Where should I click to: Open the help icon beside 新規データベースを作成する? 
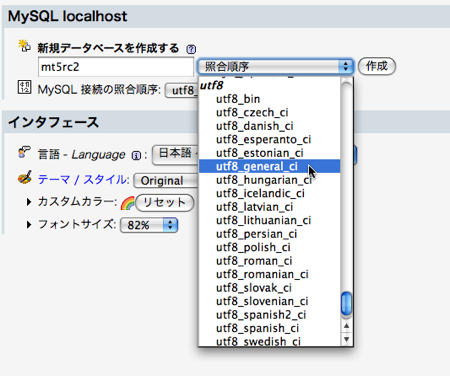191,49
